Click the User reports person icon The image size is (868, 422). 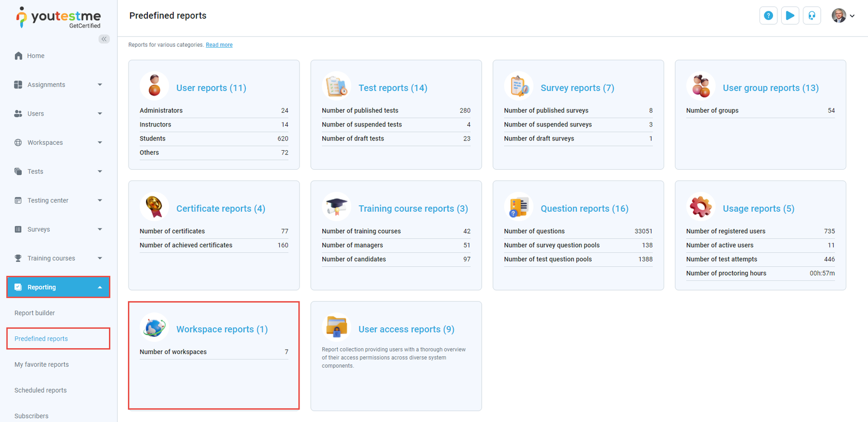tap(155, 86)
